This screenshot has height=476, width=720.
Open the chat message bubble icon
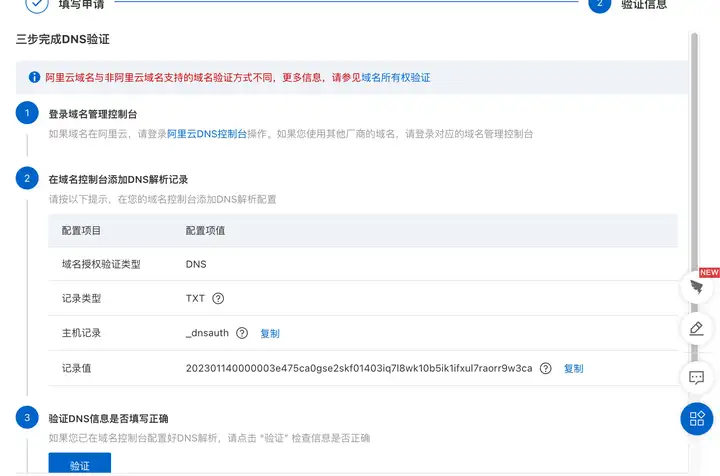(697, 377)
